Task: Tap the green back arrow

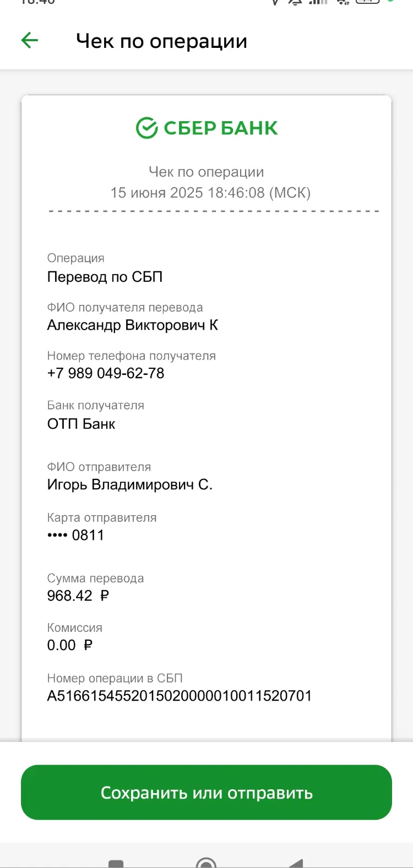Action: (30, 40)
